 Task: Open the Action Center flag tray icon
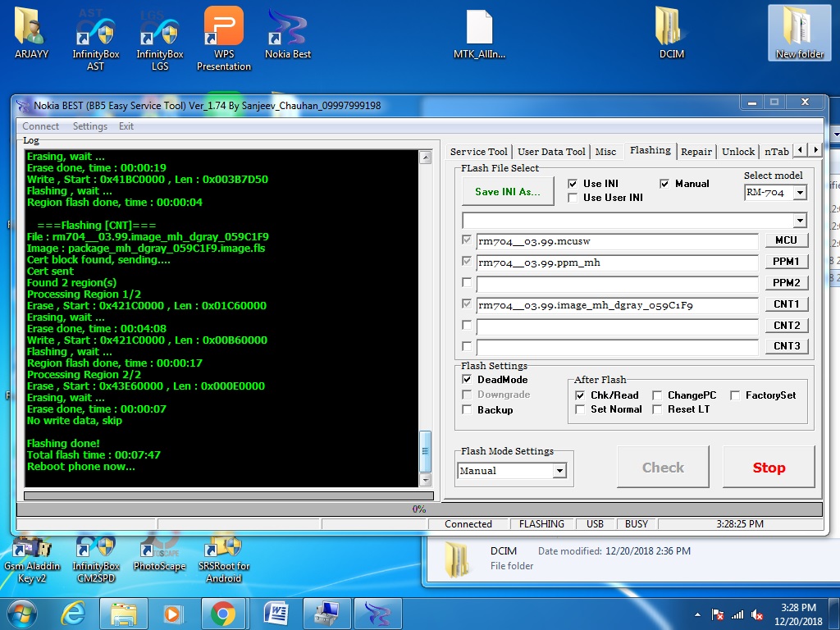tap(718, 614)
